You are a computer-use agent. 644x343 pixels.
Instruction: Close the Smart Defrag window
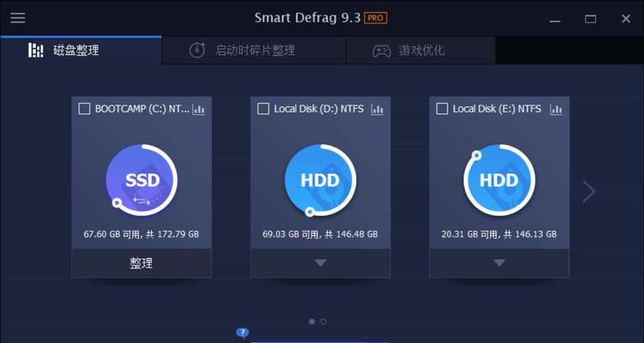click(x=626, y=19)
